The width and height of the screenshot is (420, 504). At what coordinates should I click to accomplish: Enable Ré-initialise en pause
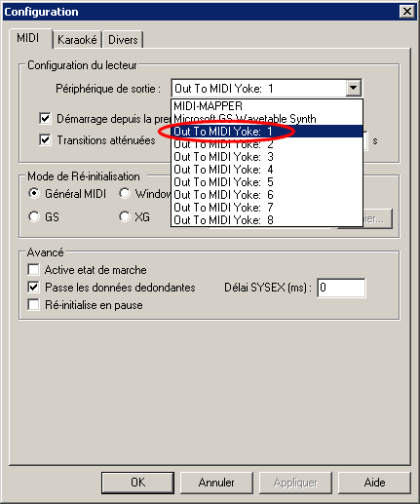[x=34, y=305]
